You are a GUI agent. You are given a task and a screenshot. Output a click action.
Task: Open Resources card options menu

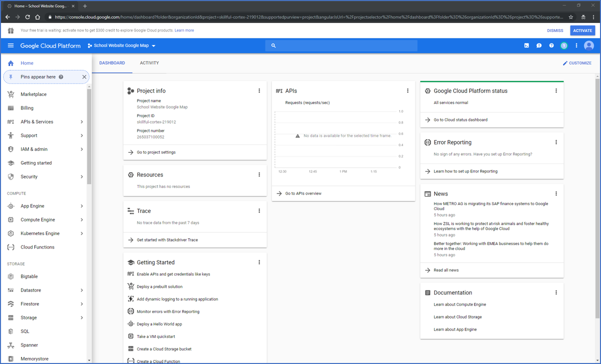click(x=259, y=175)
